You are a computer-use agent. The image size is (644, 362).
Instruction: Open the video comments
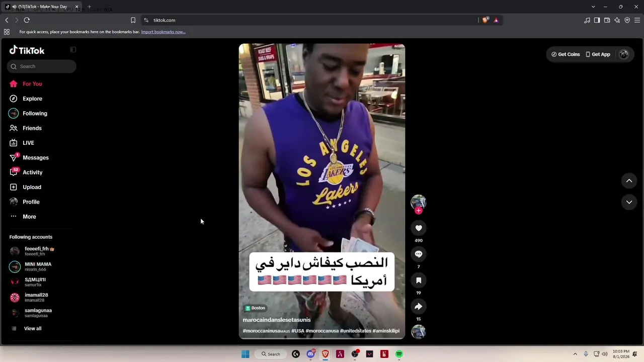click(x=419, y=254)
